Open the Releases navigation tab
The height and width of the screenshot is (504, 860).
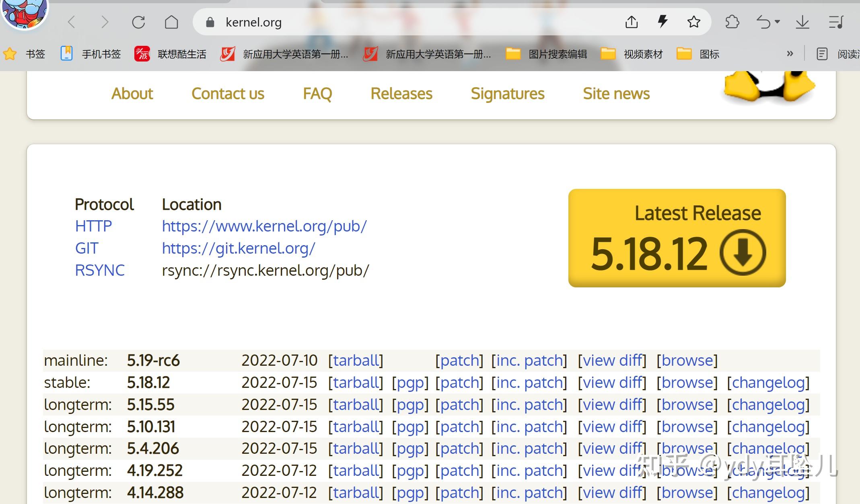401,94
